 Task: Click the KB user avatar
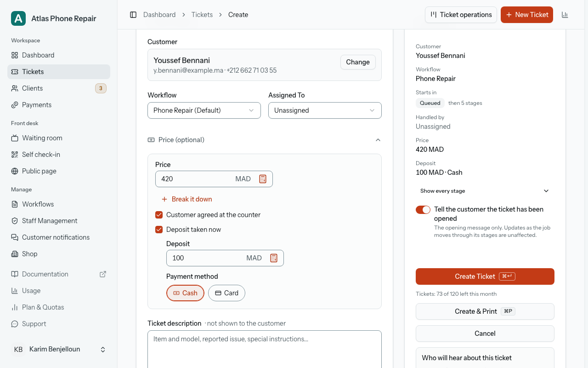click(18, 350)
